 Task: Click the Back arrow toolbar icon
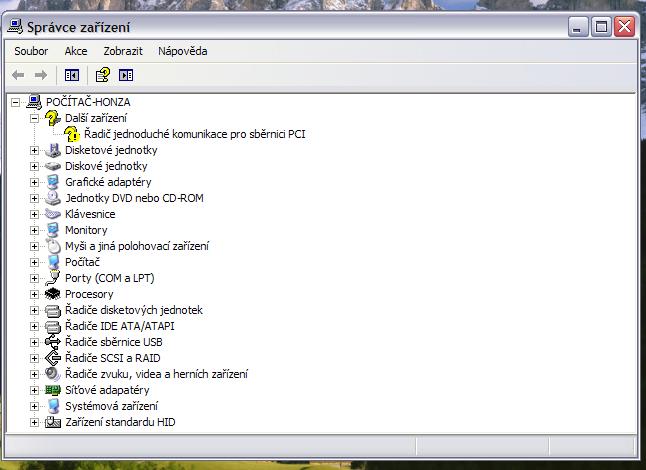coord(18,75)
